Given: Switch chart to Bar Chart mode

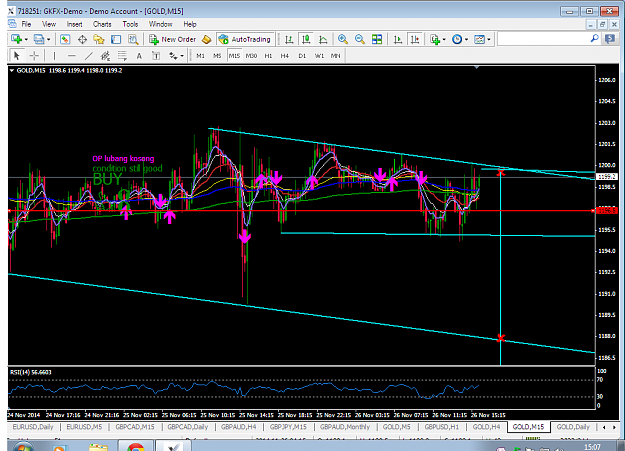Looking at the screenshot, I should pyautogui.click(x=289, y=39).
